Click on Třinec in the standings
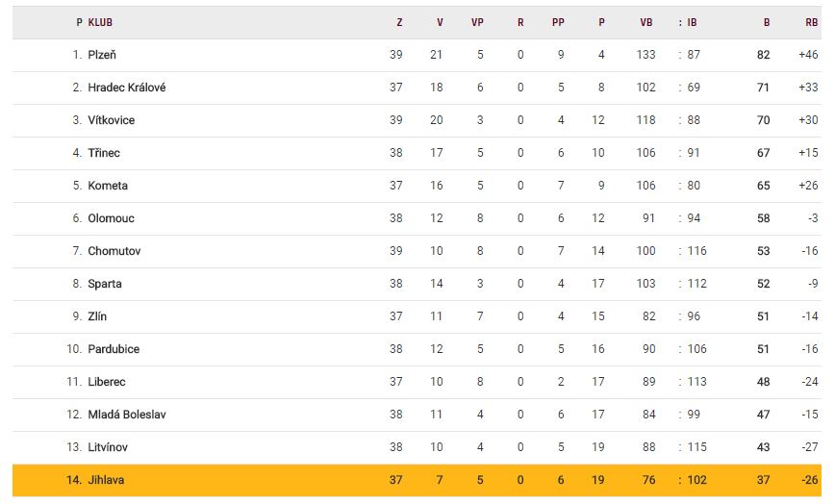Screen dimensions: 835x504 104,153
